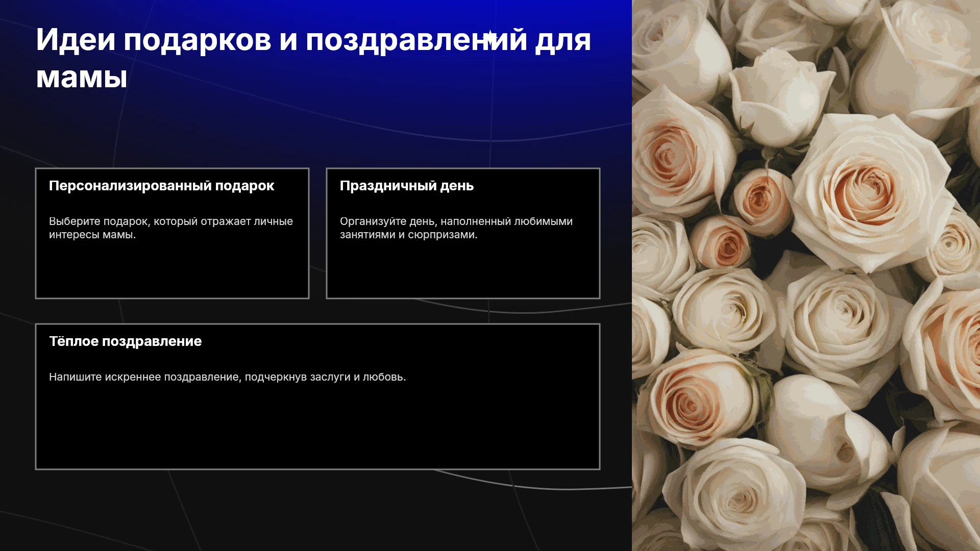Click the text 'Организуйте день, наполненный любимыми'
Viewport: 980px width, 551px height.
[x=456, y=221]
